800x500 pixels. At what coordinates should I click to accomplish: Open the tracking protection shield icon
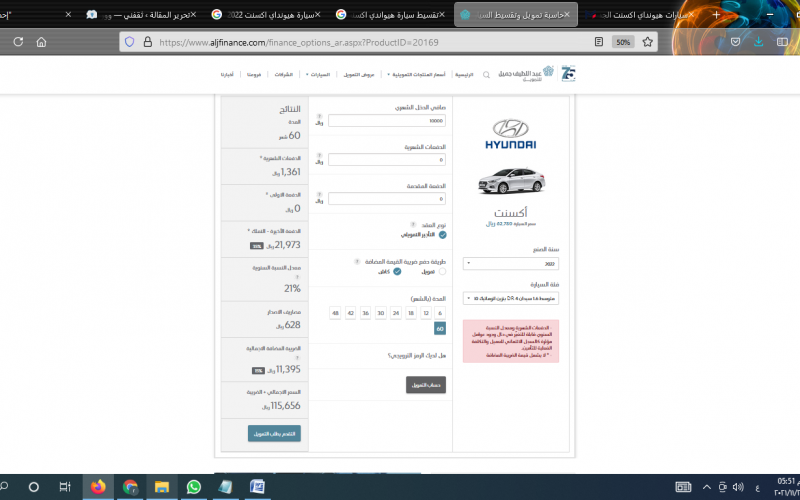(x=130, y=42)
